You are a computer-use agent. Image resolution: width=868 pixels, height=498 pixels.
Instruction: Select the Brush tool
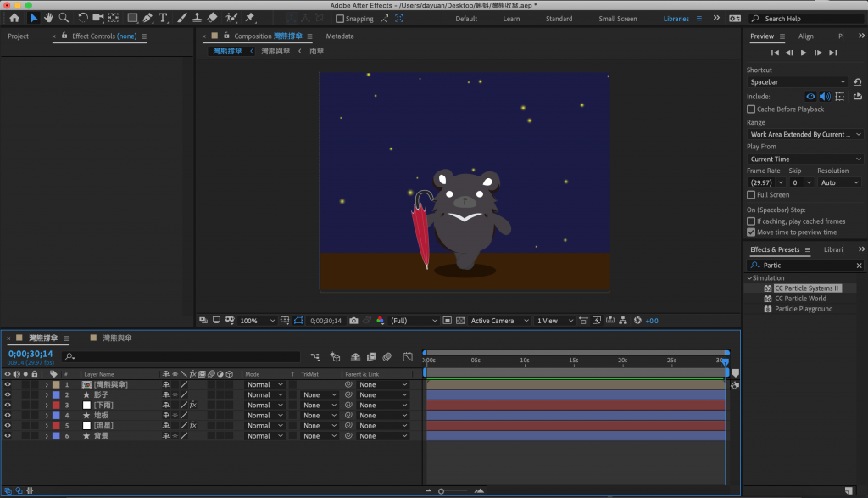click(181, 19)
